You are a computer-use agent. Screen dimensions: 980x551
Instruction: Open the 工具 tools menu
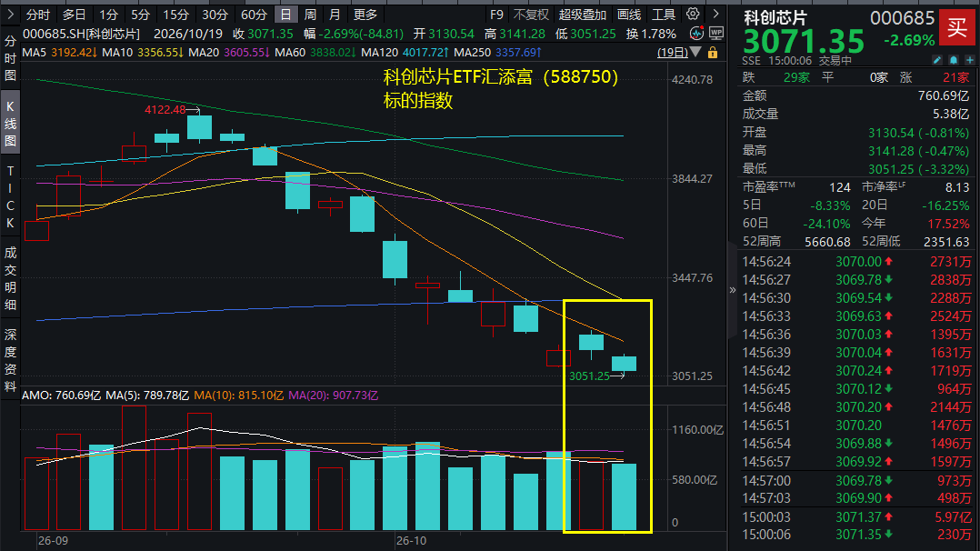click(x=664, y=15)
